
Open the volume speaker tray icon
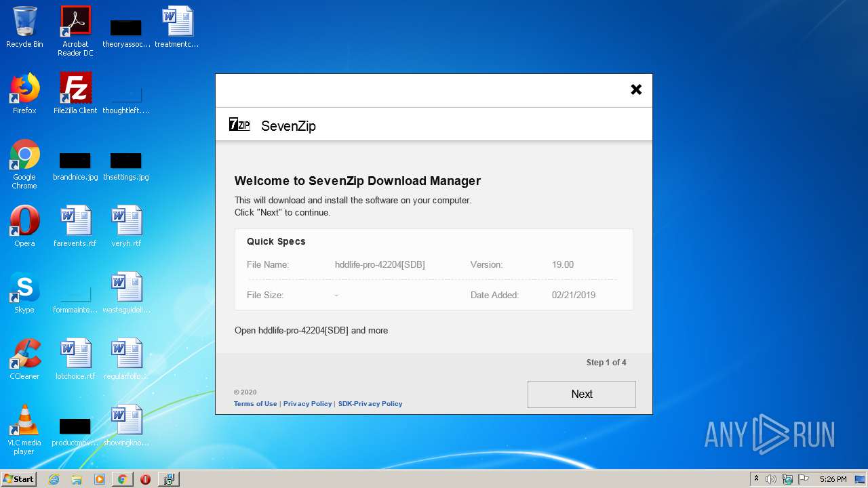[x=771, y=479]
